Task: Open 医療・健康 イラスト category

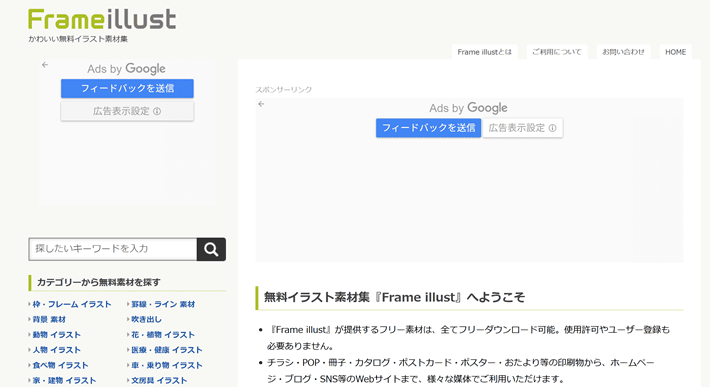Action: 167,350
